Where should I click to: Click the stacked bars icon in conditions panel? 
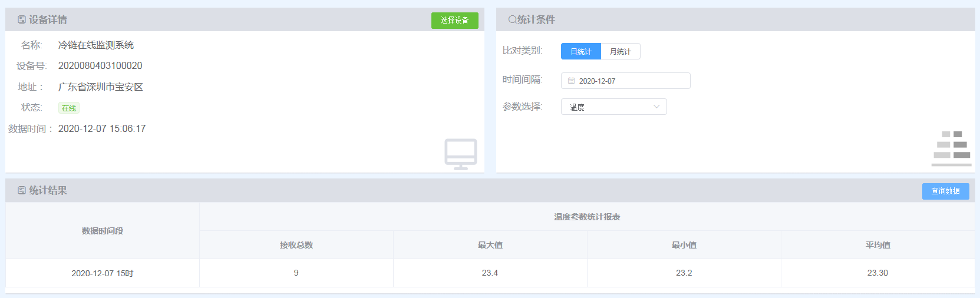click(952, 148)
